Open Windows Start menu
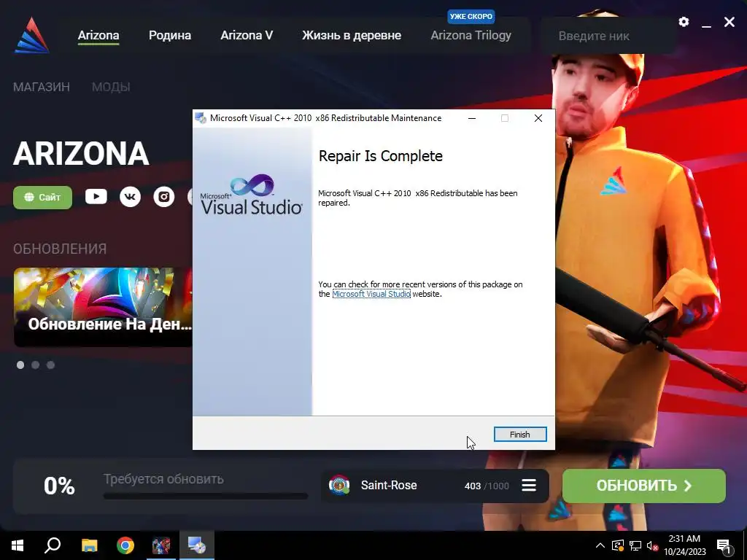The image size is (747, 560). [x=18, y=545]
